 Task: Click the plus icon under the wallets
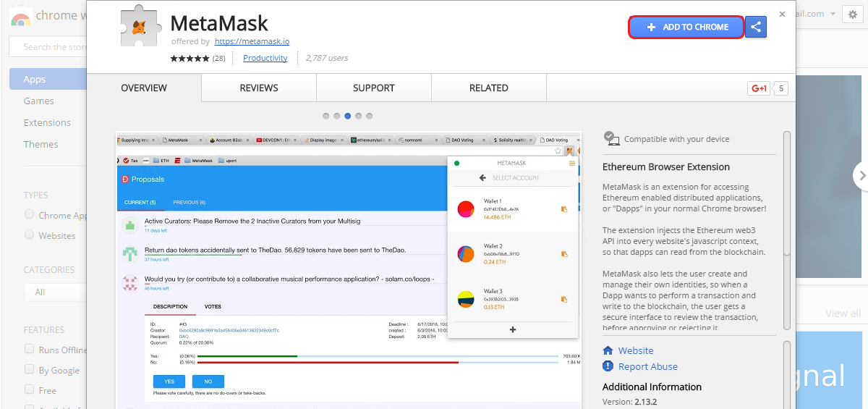pyautogui.click(x=513, y=329)
